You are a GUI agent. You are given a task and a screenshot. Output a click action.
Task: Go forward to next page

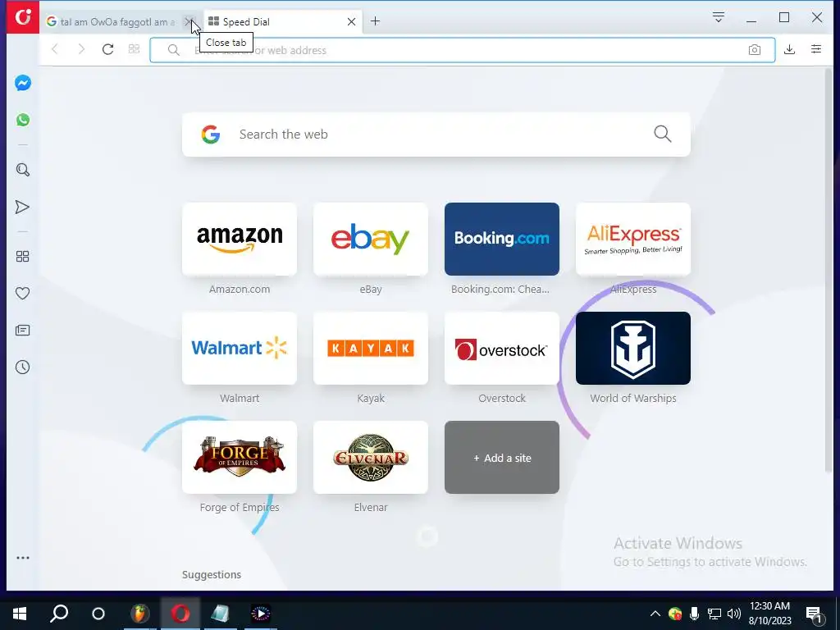tap(81, 50)
